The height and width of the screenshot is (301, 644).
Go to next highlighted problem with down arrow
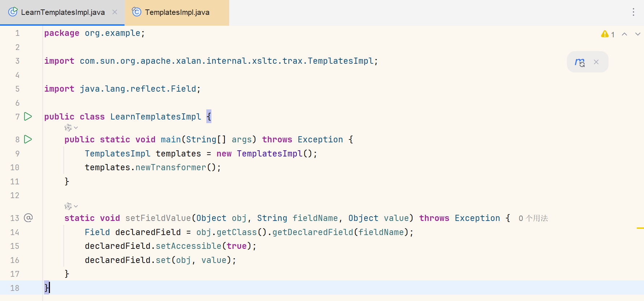coord(637,34)
